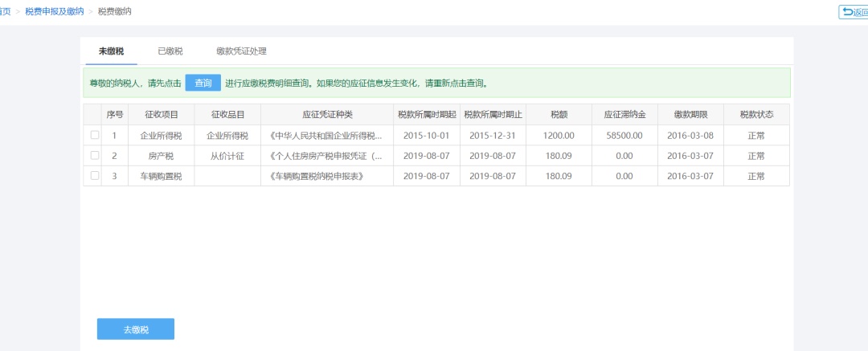The image size is (868, 351).
Task: Tick the 房产税 row checkbox
Action: pos(95,155)
